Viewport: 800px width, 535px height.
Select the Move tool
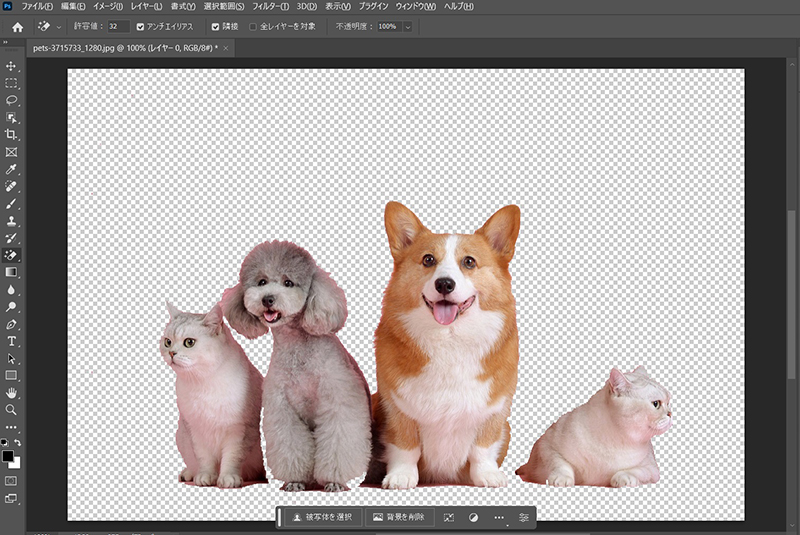[x=11, y=66]
